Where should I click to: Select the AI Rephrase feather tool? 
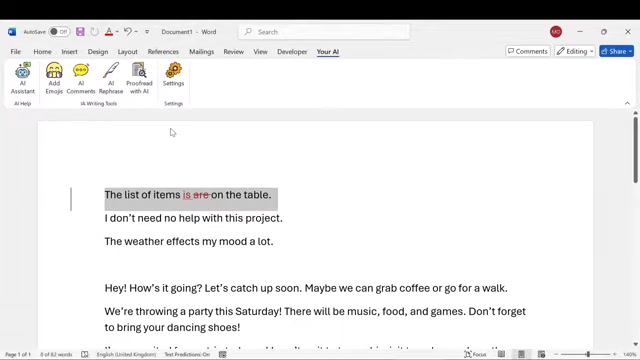111,78
